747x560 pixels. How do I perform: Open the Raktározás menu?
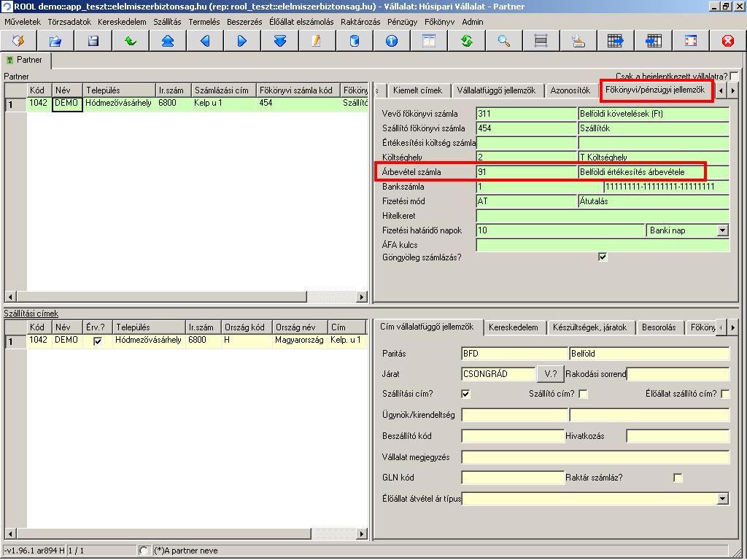pos(360,22)
